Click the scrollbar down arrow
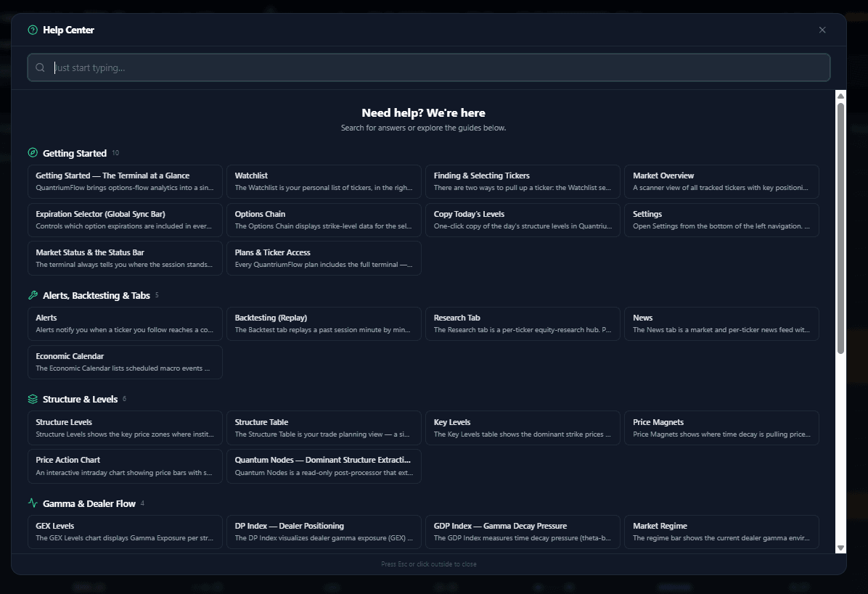The image size is (868, 594). coord(840,548)
